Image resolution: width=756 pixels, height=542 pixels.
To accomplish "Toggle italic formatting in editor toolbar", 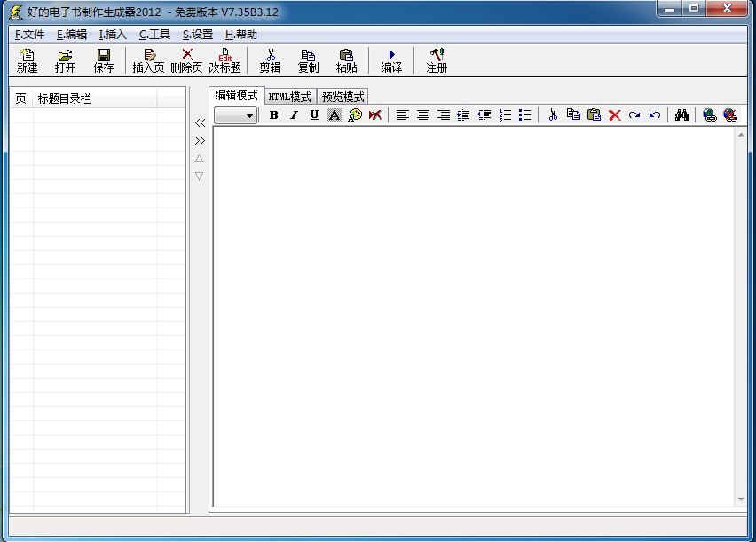I will pos(294,115).
